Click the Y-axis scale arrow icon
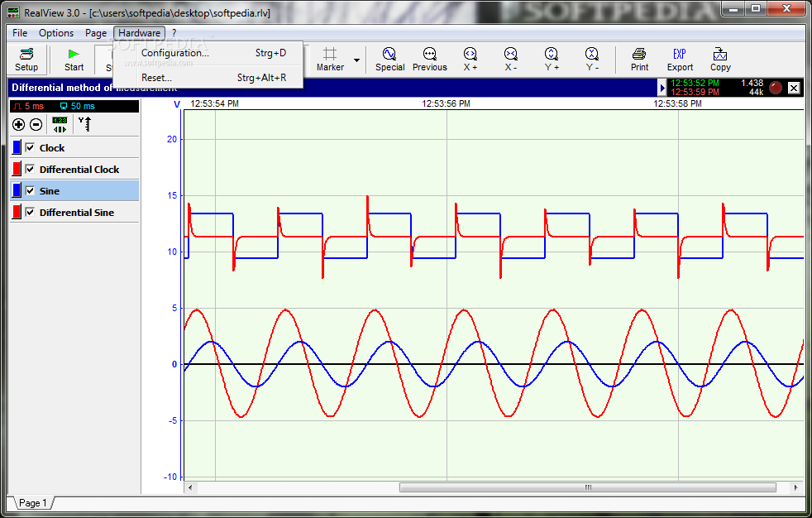This screenshot has height=518, width=812. click(x=84, y=124)
